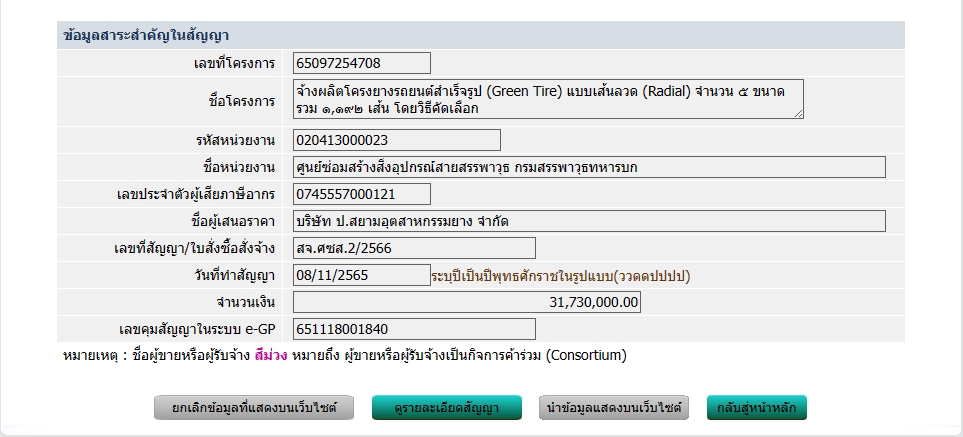Return to main page via กลับสู่หน้าหลัก

756,408
